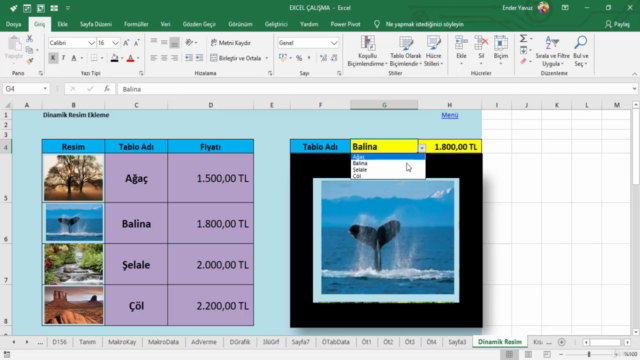
Task: Select Şelale in the dropdown list
Action: (x=388, y=169)
